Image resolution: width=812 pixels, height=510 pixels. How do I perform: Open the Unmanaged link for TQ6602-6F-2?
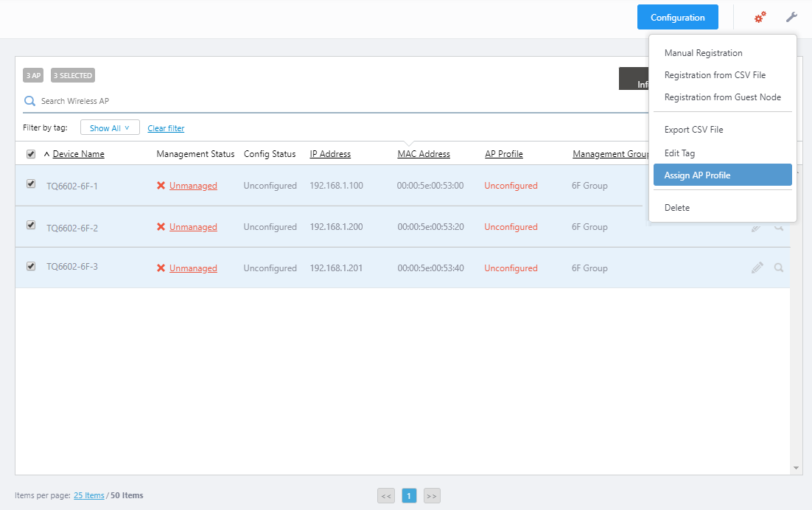coord(193,227)
